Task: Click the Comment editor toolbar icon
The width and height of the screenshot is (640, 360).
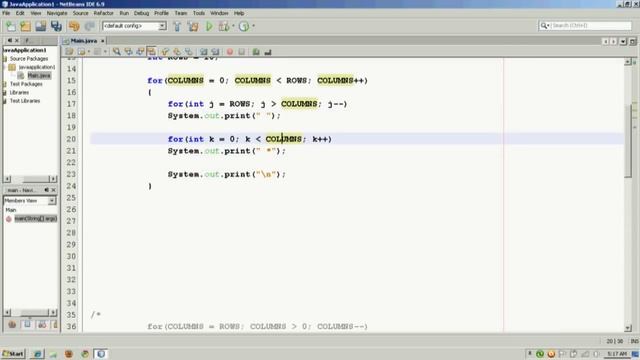Action: [256, 51]
